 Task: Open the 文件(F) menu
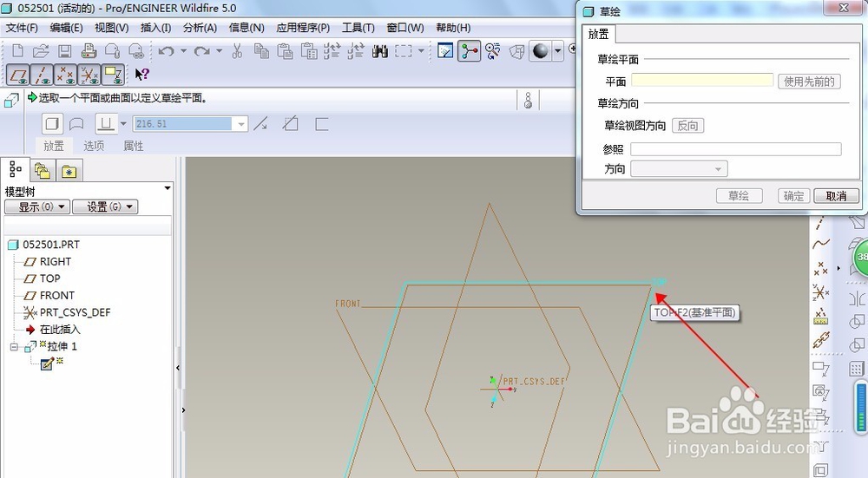coord(22,28)
